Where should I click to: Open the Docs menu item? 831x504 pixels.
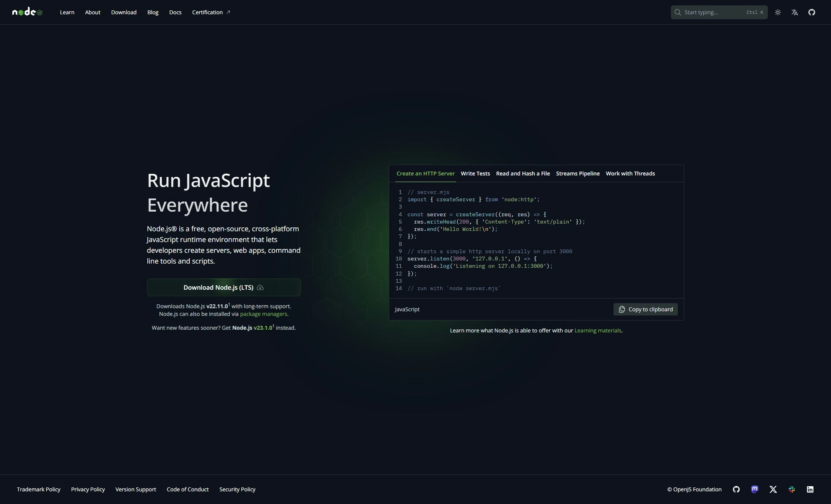(x=175, y=12)
